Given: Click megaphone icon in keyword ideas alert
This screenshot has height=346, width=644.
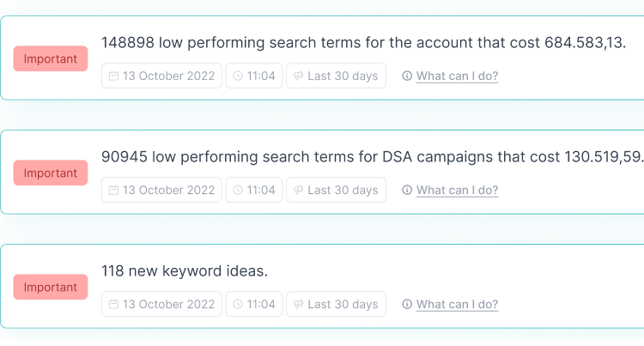Looking at the screenshot, I should pos(299,304).
